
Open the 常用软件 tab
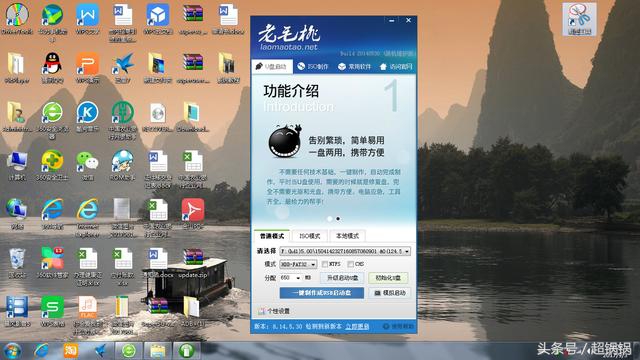pos(355,67)
